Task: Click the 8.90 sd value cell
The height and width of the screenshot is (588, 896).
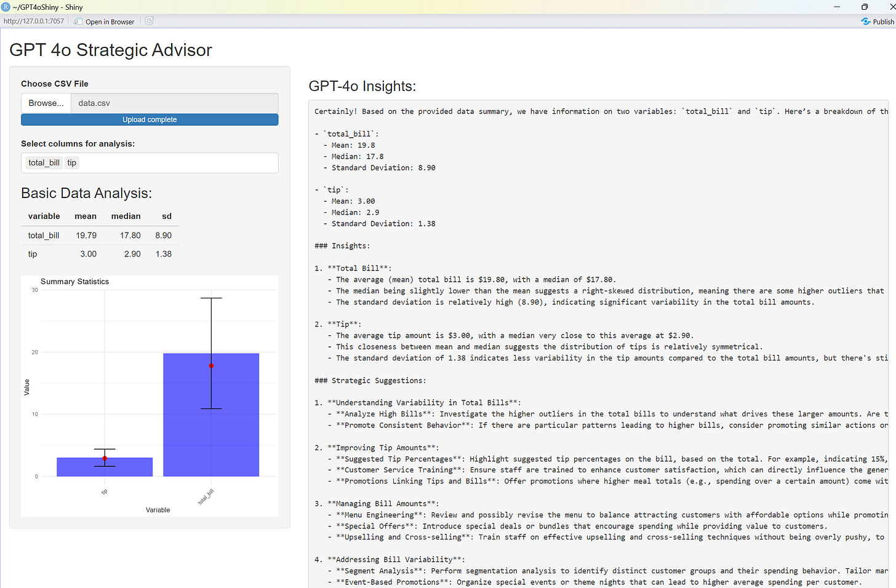Action: click(164, 236)
